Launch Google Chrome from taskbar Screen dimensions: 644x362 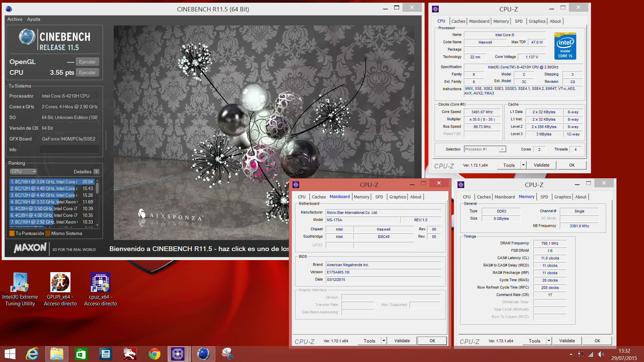tap(154, 354)
